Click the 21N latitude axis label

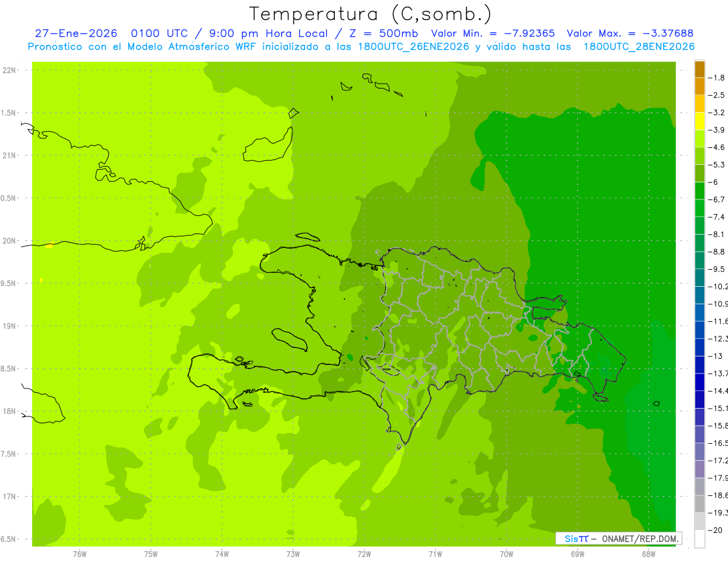(10, 156)
